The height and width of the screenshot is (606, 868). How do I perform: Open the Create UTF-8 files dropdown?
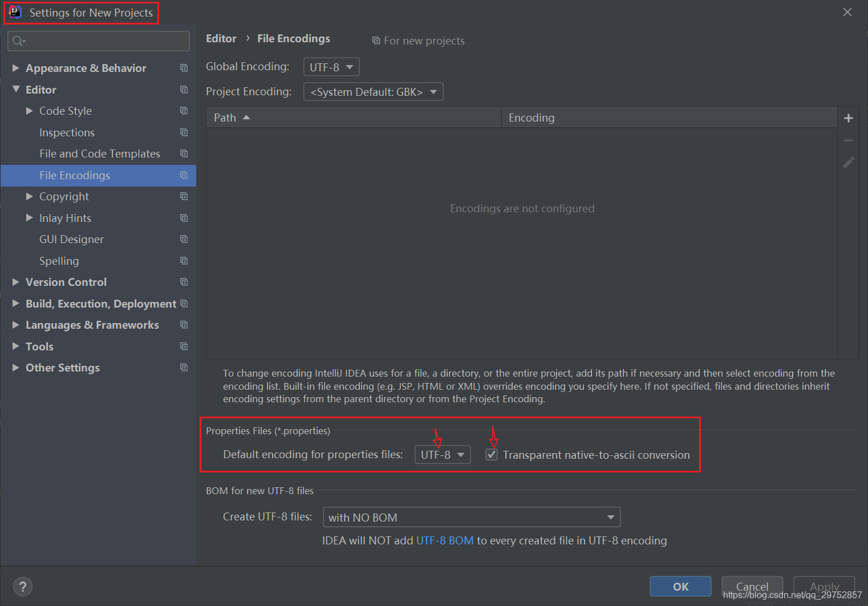[472, 518]
